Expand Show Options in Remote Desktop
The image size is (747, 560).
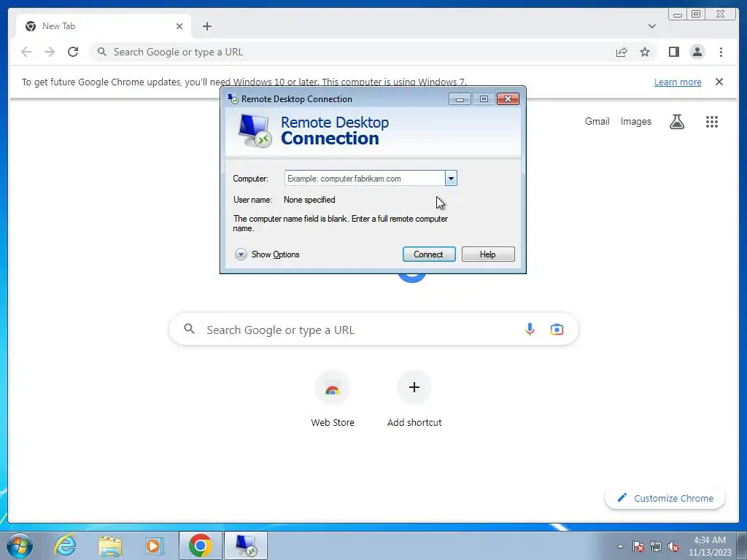[267, 254]
